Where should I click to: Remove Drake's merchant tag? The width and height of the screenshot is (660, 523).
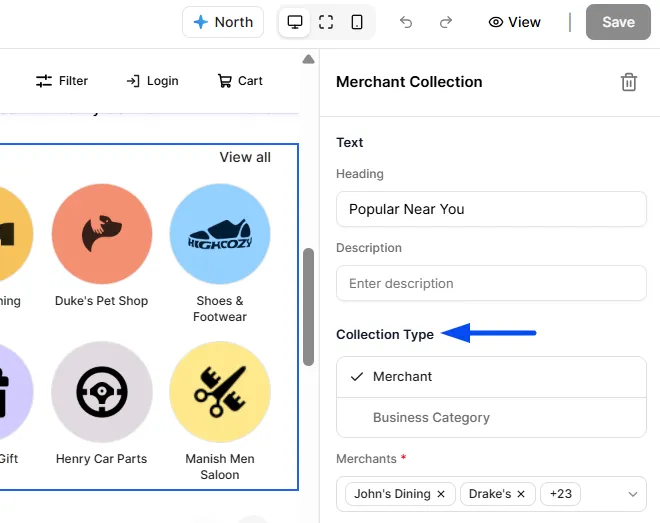pyautogui.click(x=521, y=494)
